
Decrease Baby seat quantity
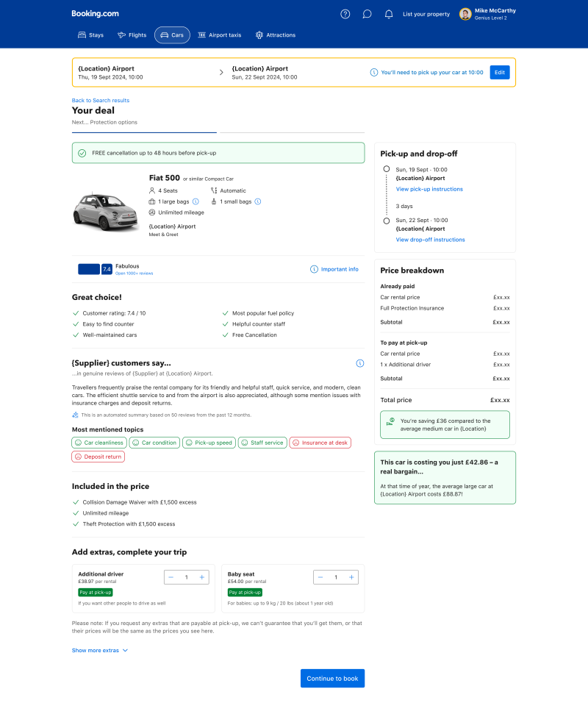[320, 577]
